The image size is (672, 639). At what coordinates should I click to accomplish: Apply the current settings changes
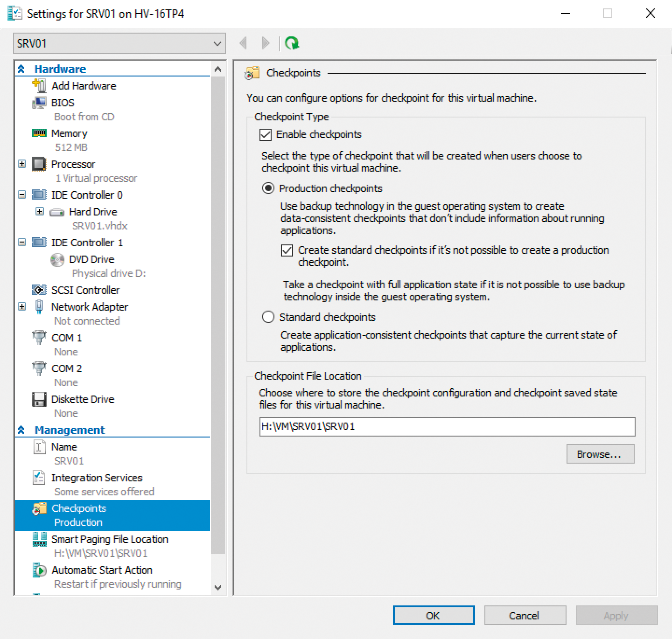click(617, 615)
